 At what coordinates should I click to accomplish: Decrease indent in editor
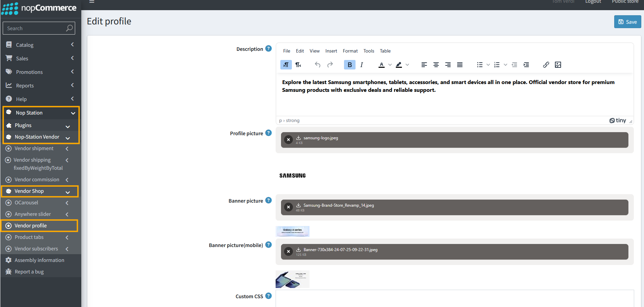pos(514,65)
